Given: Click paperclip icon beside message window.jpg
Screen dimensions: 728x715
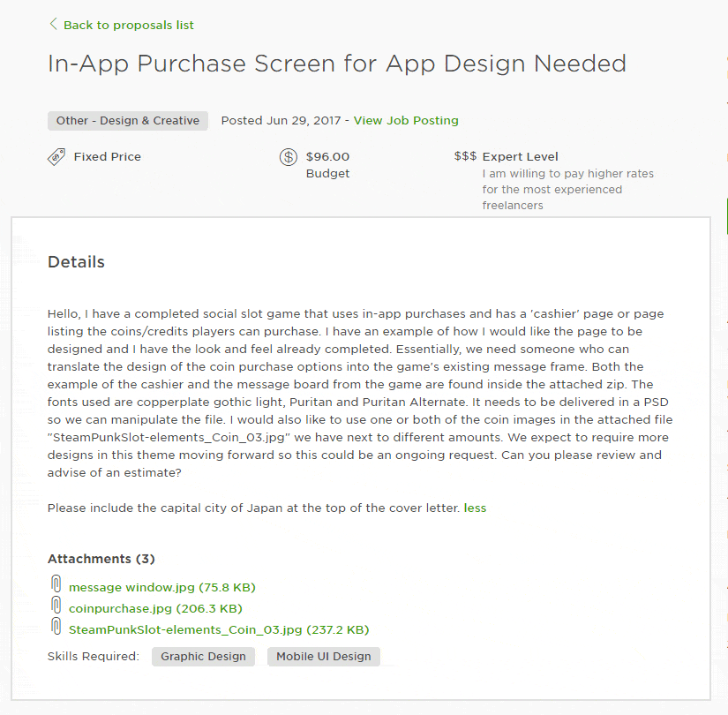Looking at the screenshot, I should tap(56, 585).
